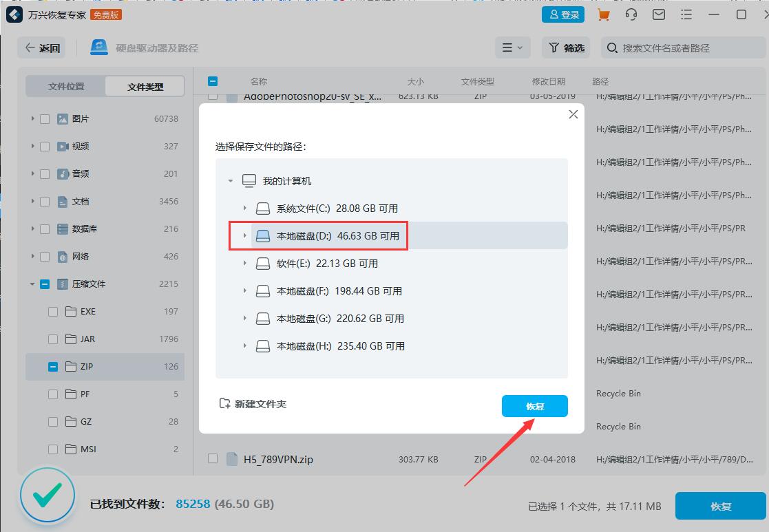Click the select-all checkbox in list header
The width and height of the screenshot is (769, 532).
point(213,81)
